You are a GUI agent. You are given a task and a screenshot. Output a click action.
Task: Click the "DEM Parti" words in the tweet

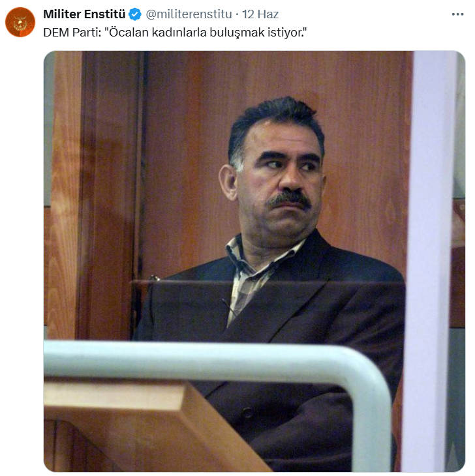[x=72, y=32]
